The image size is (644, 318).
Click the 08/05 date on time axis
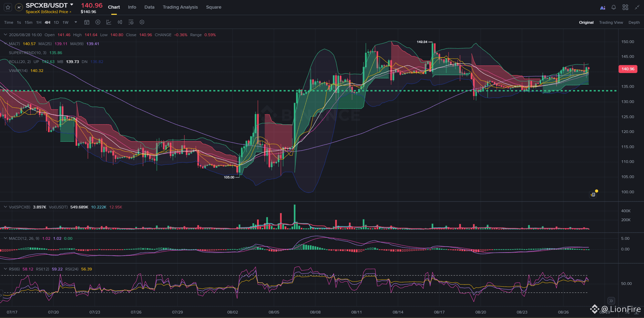[274, 312]
